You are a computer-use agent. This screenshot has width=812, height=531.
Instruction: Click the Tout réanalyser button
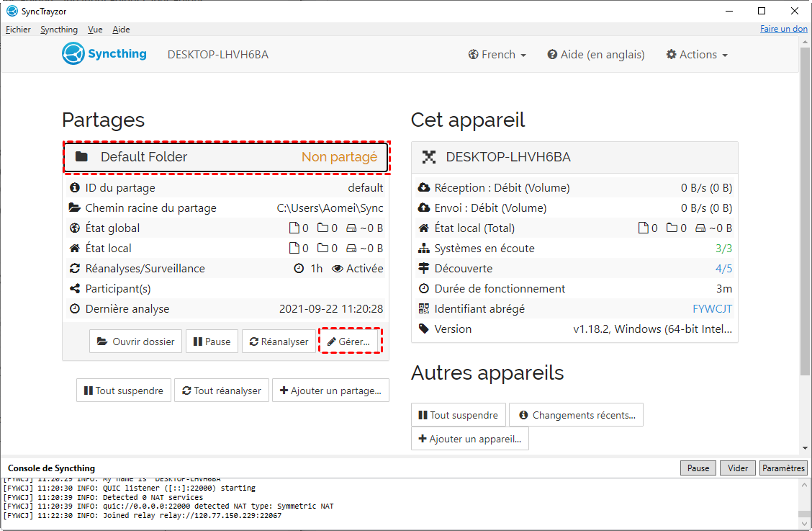(x=222, y=391)
